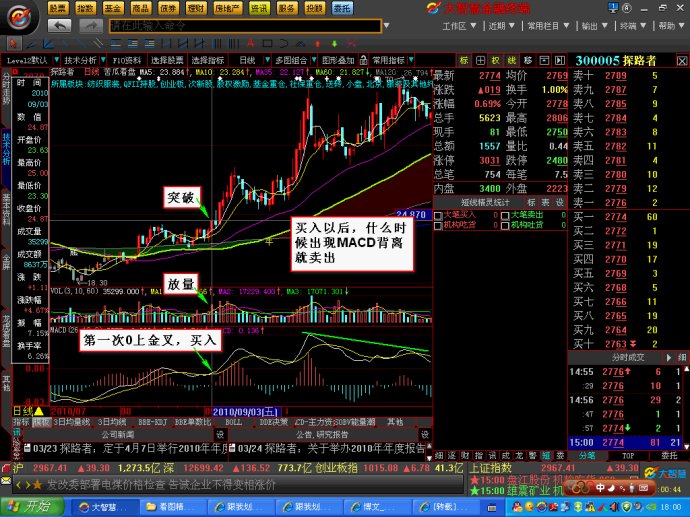Click the 权 adjustment icon
Image resolution: width=690 pixels, height=517 pixels.
496,60
